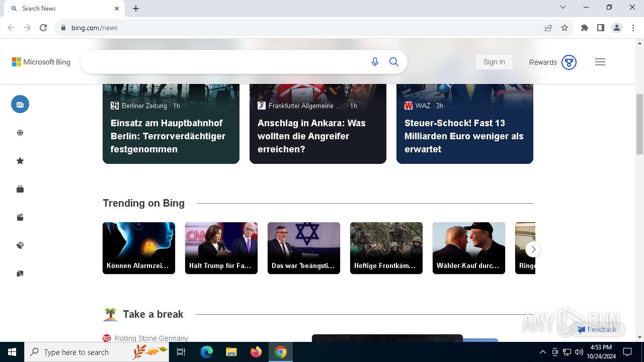Open the Rewards trophy icon
The height and width of the screenshot is (362, 644).
click(569, 62)
